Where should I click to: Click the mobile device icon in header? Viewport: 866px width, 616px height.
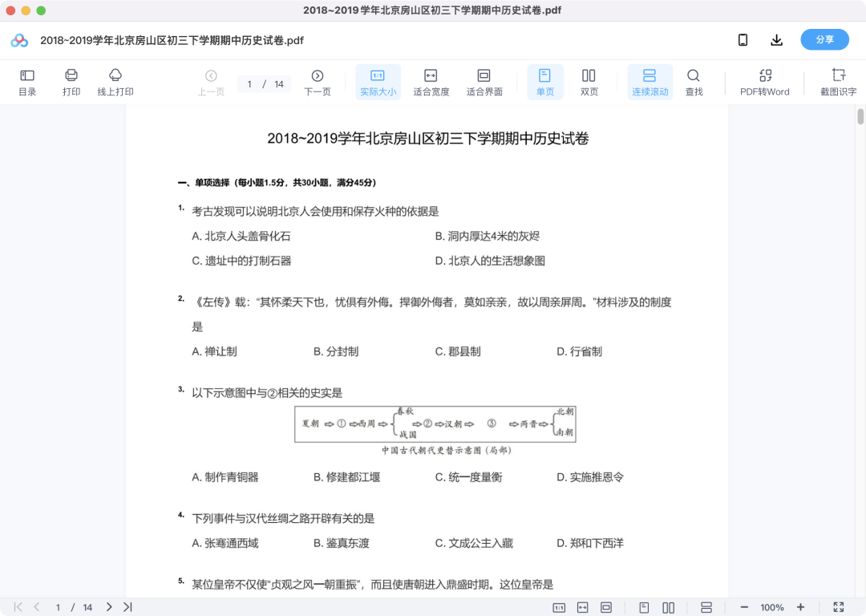tap(743, 40)
